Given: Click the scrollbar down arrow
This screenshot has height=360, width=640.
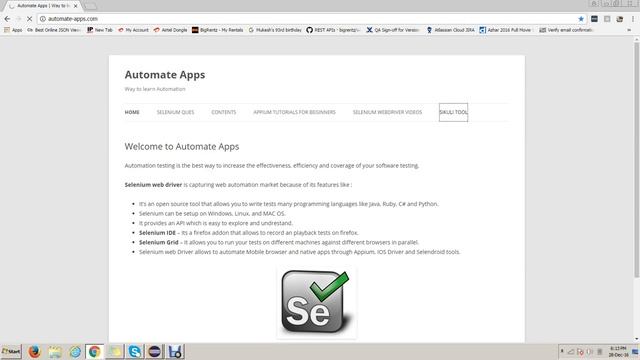Looking at the screenshot, I should tap(636, 339).
